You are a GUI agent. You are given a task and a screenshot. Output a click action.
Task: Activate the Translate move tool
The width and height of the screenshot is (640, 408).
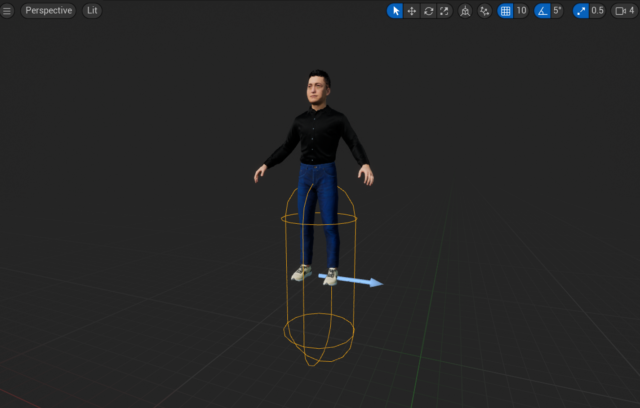[411, 11]
